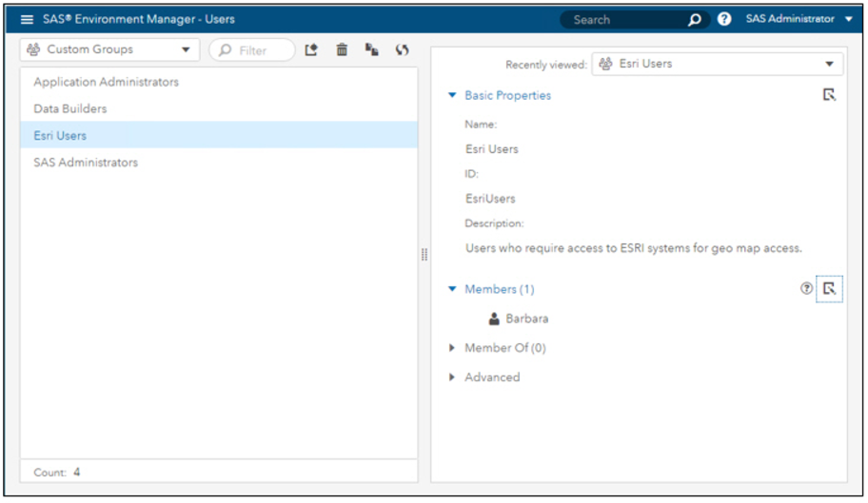Click the Barbara user icon
This screenshot has width=868, height=503.
pyautogui.click(x=494, y=319)
